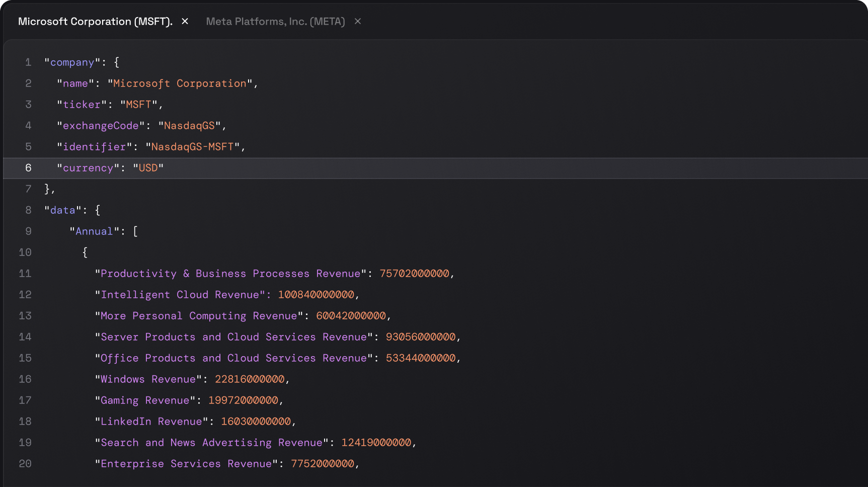
Task: Click the Enterprise Services Revenue key
Action: (186, 464)
